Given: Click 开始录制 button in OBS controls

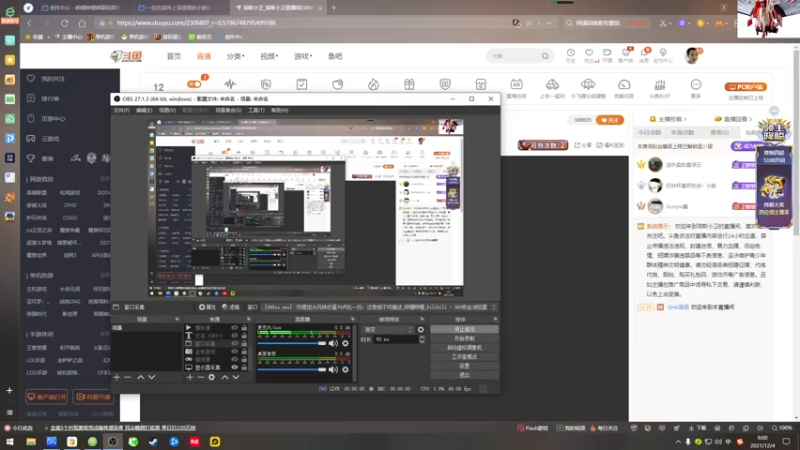Looking at the screenshot, I should [464, 338].
